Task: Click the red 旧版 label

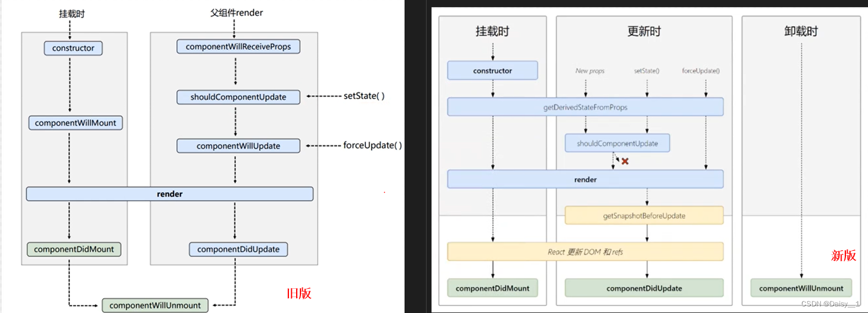Action: (299, 293)
